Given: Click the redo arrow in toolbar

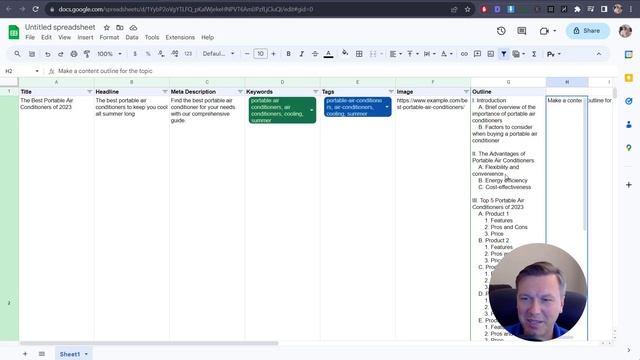Looking at the screenshot, I should click(x=60, y=54).
